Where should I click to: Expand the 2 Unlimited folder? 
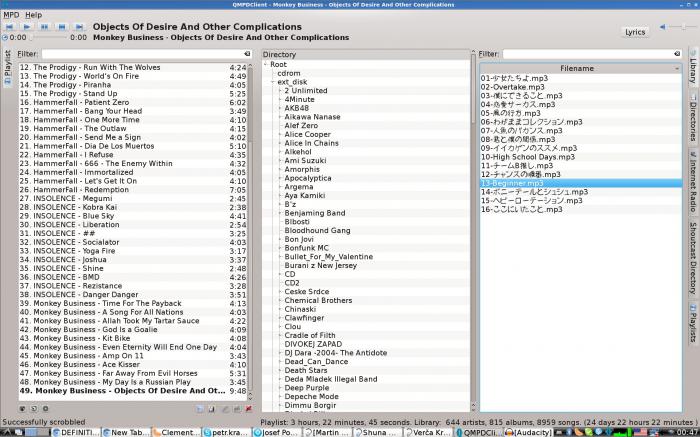pos(280,91)
